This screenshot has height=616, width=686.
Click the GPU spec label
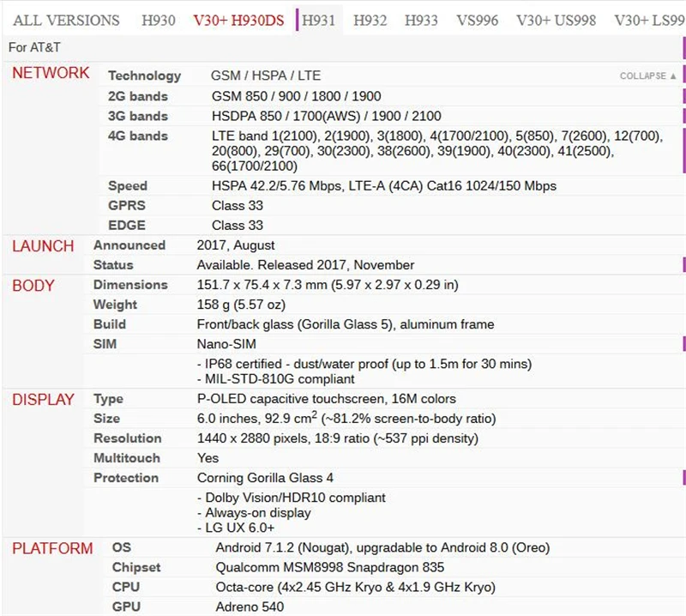(126, 607)
